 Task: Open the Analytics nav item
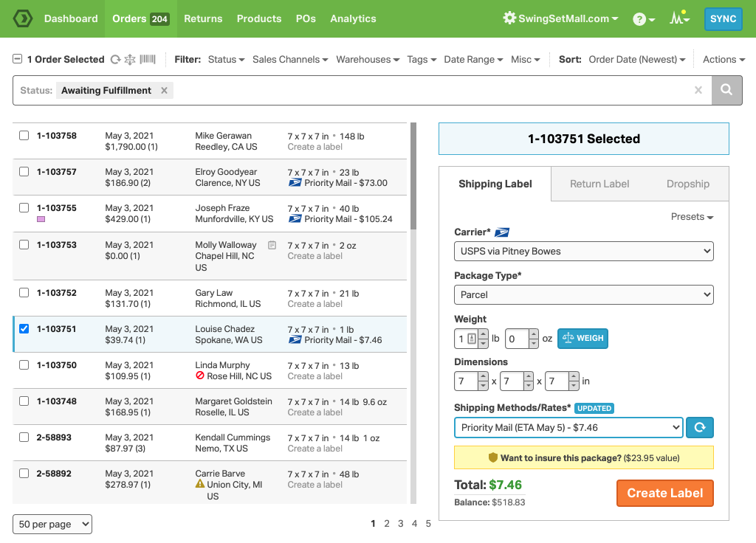tap(353, 18)
